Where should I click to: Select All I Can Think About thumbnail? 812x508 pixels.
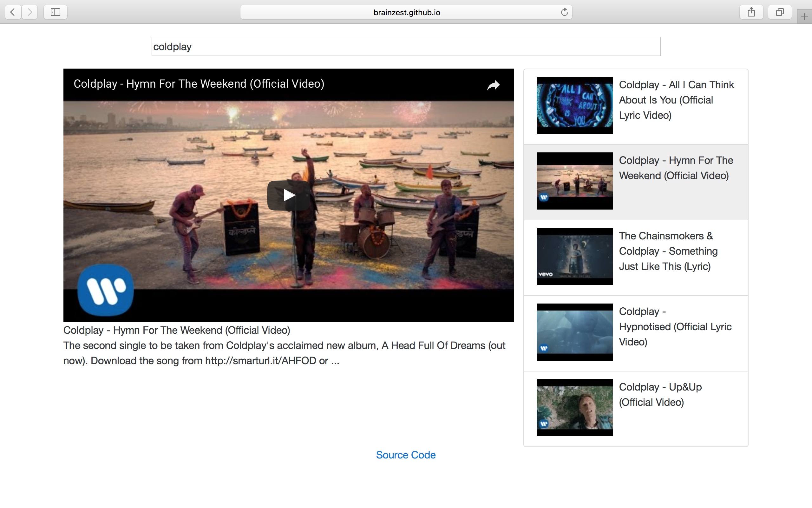pos(574,105)
